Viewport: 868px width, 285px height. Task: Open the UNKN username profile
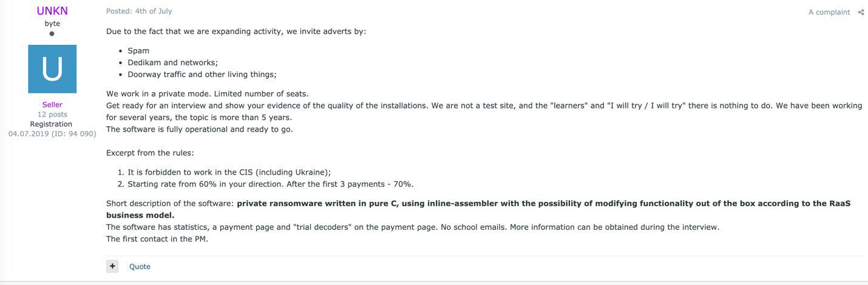[x=52, y=11]
